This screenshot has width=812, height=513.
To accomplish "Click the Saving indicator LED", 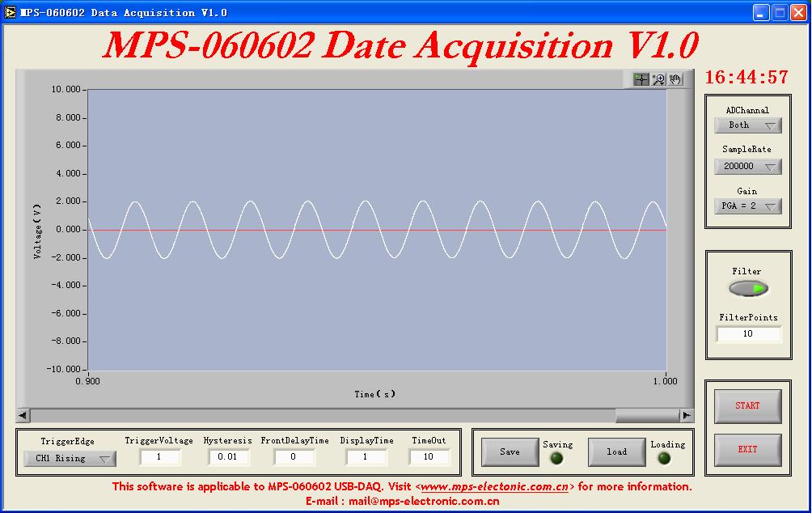I will coord(556,458).
